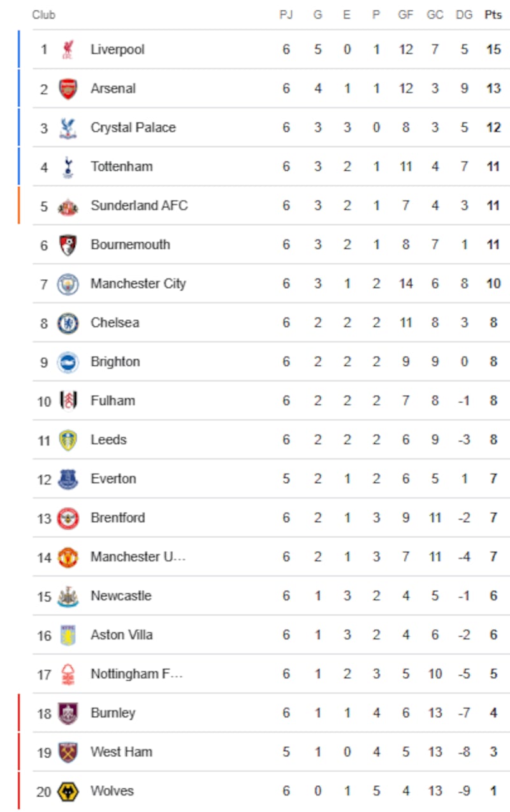Viewport: 510px width, 812px height.
Task: Click the Aston Villa badge icon
Action: pyautogui.click(x=68, y=635)
